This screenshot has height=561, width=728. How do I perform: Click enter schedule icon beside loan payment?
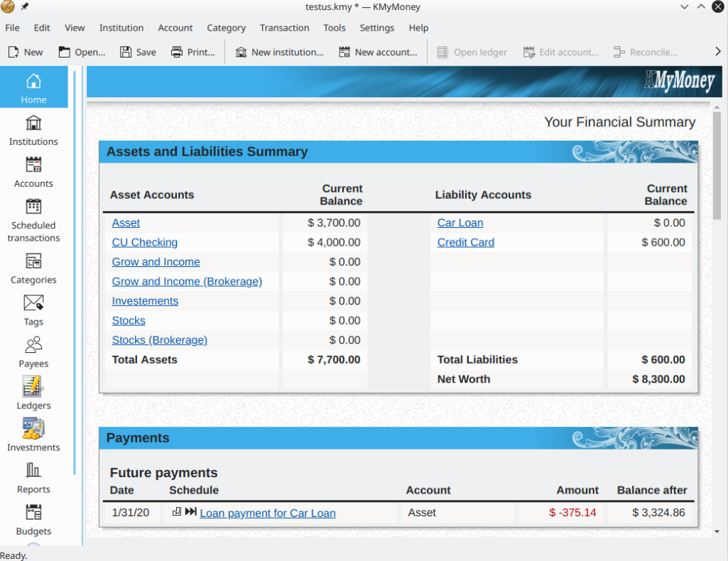177,512
